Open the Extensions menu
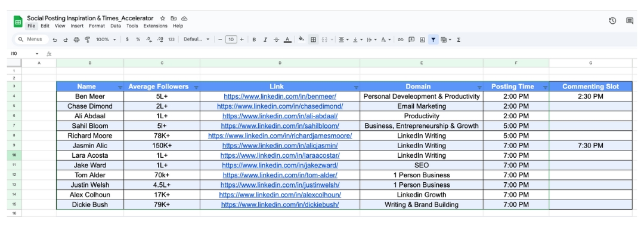The width and height of the screenshot is (644, 227). pos(155,26)
